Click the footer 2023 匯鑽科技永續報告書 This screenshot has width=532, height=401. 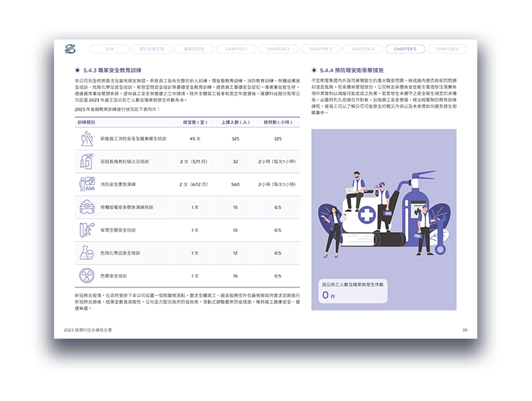[x=88, y=330]
